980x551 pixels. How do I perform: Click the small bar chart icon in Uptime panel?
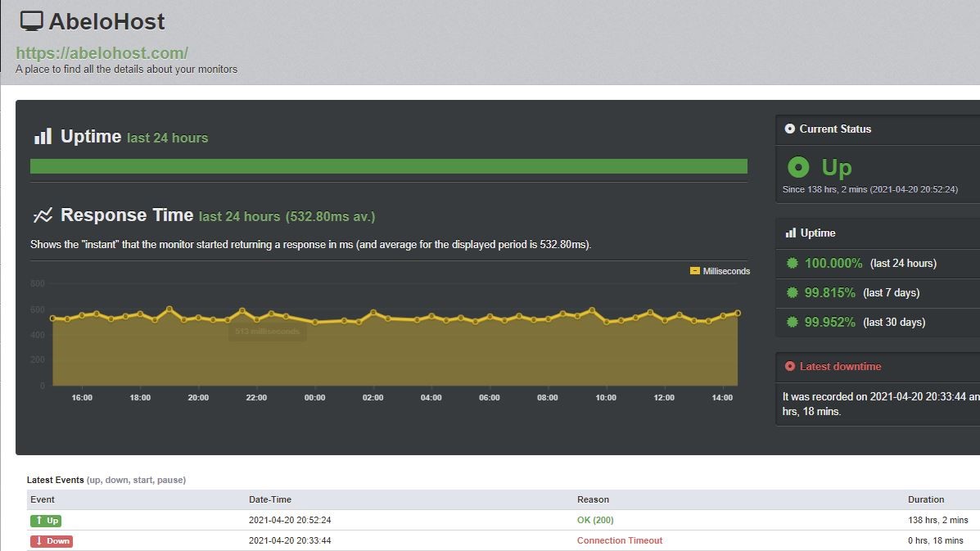click(791, 233)
